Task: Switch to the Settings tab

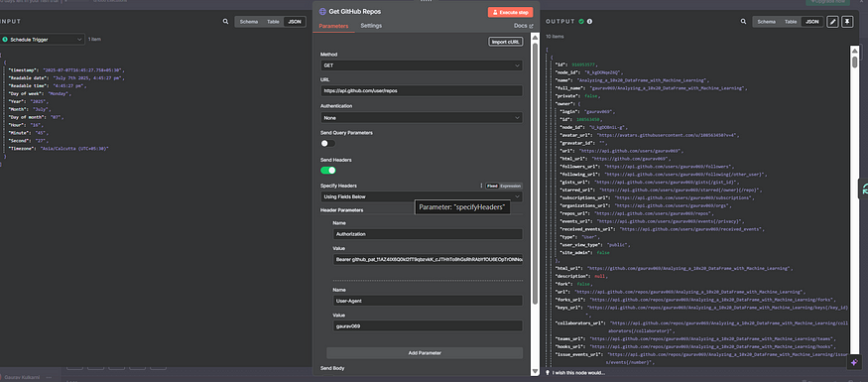Action: click(x=371, y=26)
